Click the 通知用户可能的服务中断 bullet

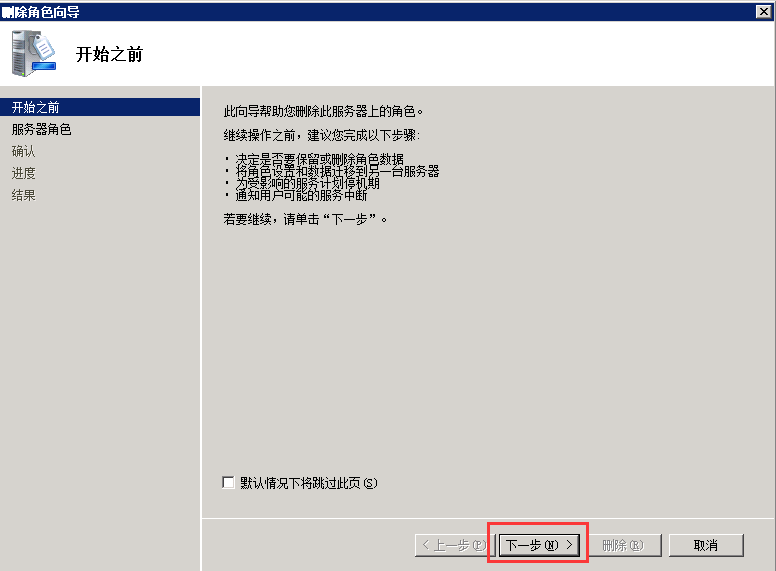pos(301,195)
